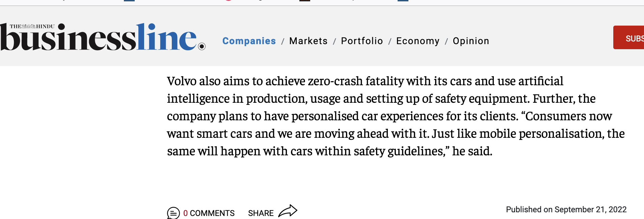Click the Published on September 21, 2022 date
Image resolution: width=644 pixels, height=219 pixels.
point(566,210)
